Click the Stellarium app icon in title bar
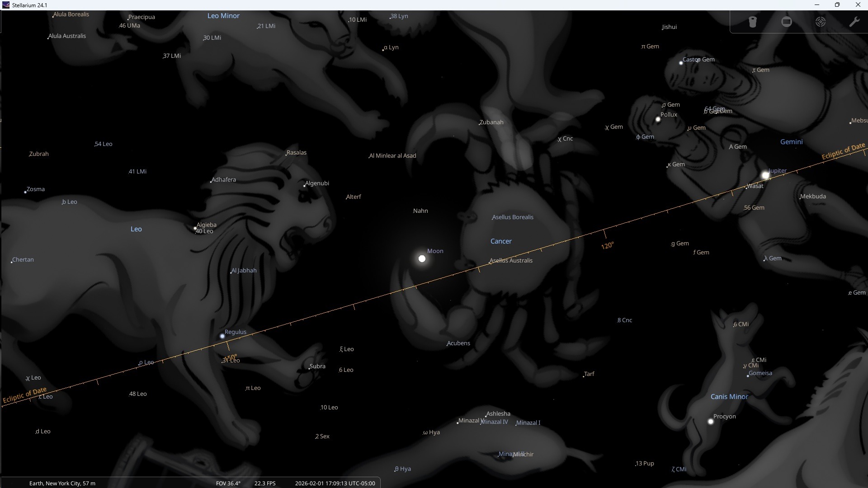This screenshot has width=868, height=488. 6,5
